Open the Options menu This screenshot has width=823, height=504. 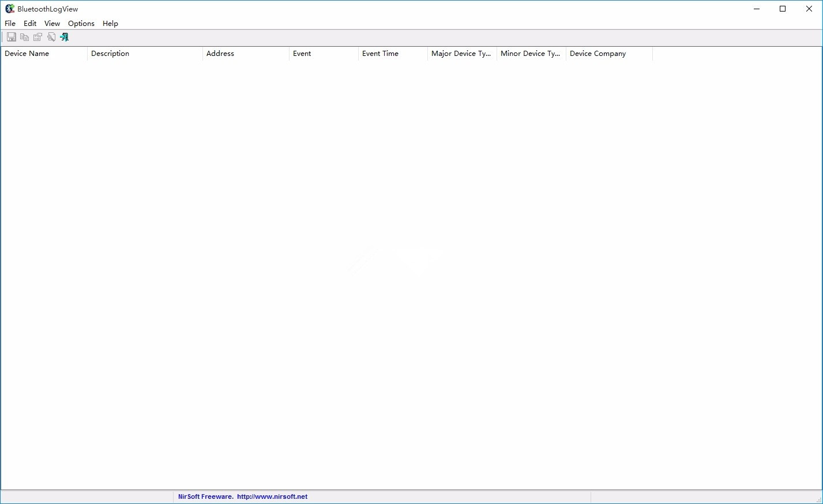pos(81,23)
